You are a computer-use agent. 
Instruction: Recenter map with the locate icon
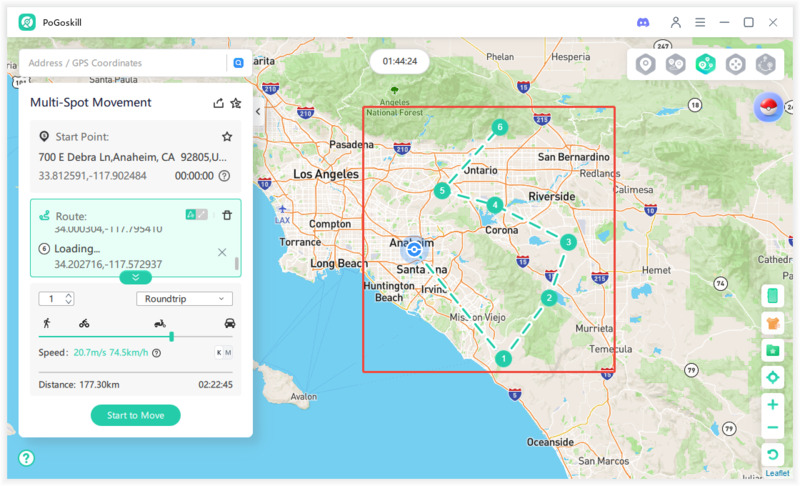pos(772,377)
